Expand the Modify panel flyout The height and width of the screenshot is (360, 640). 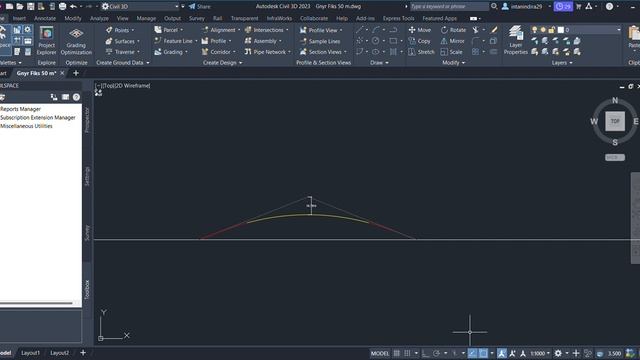pyautogui.click(x=453, y=63)
